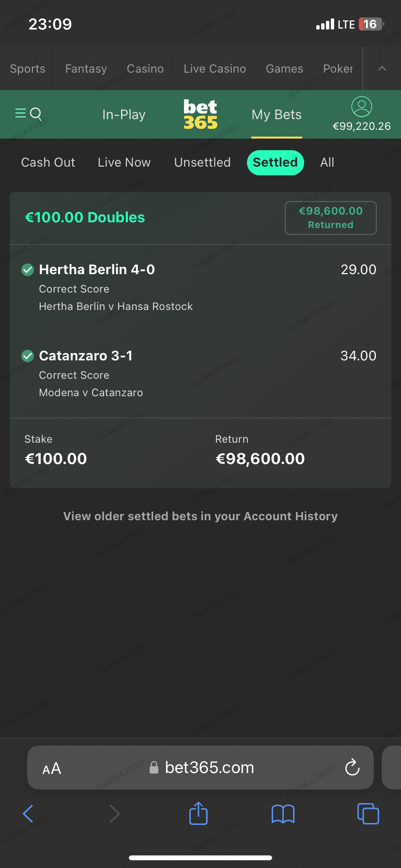Tap the Safari share icon

[x=199, y=813]
